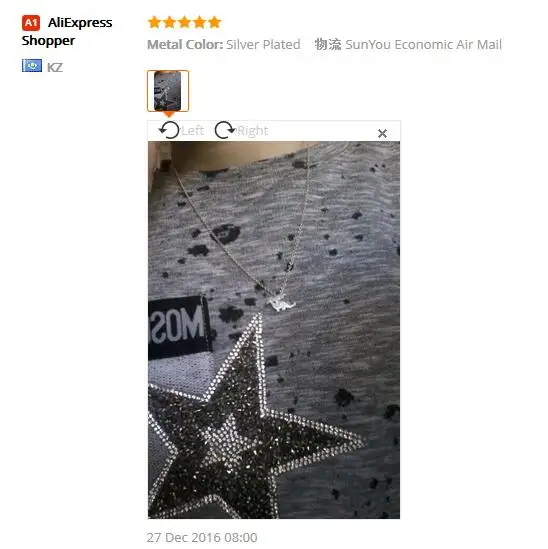The width and height of the screenshot is (548, 549).
Task: Click the silver pendant in the enlarged photo
Action: pyautogui.click(x=280, y=303)
